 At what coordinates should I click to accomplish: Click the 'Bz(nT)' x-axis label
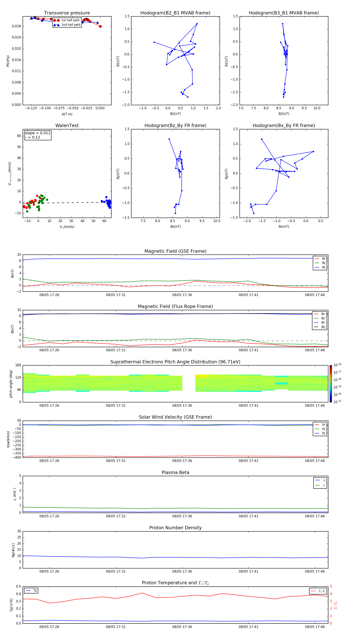(x=175, y=227)
